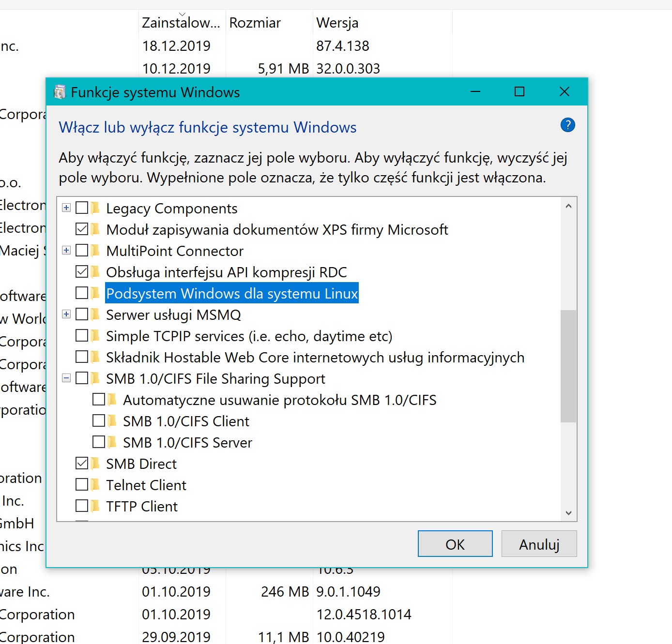The image size is (672, 644).
Task: Select the MultiPoint Connector feature label
Action: click(175, 251)
